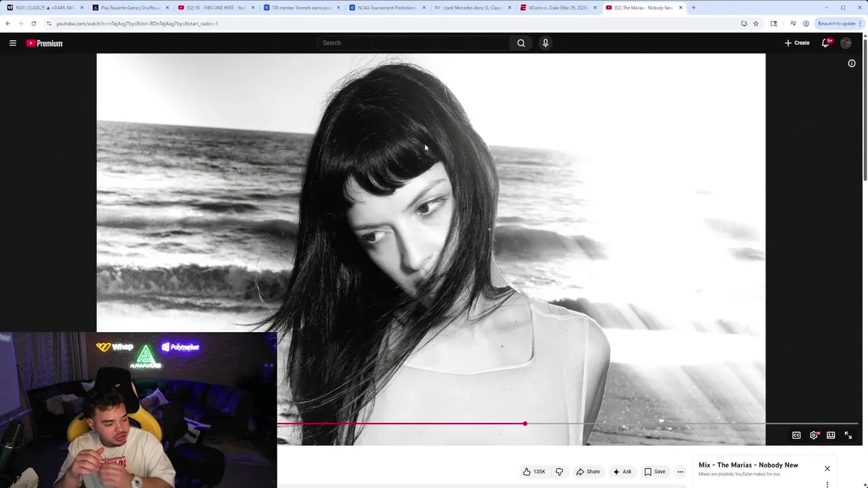Click Relaunch to update button
This screenshot has width=868, height=488.
[x=836, y=23]
